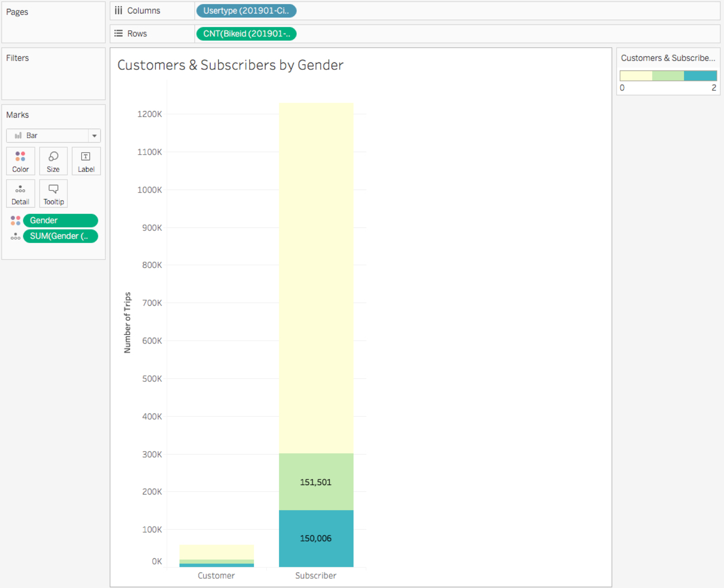Image resolution: width=724 pixels, height=588 pixels.
Task: Open the Tooltip marks card
Action: coord(53,194)
